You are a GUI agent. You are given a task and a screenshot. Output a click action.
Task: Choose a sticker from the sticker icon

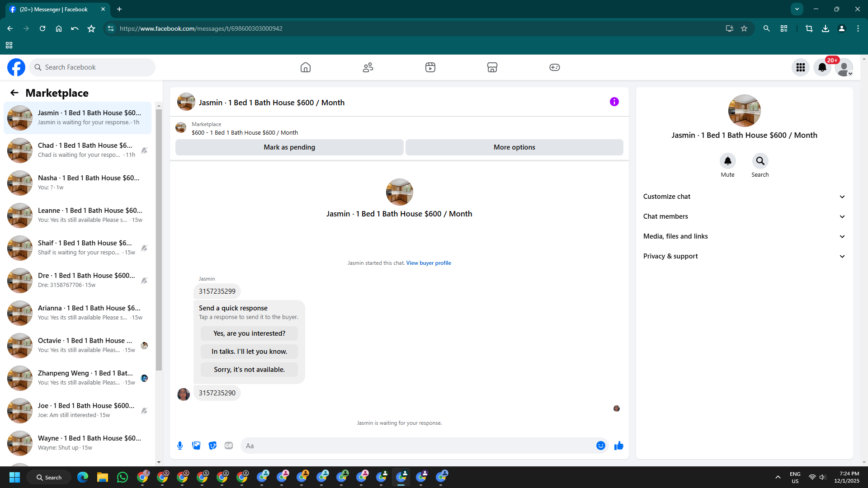pyautogui.click(x=212, y=446)
